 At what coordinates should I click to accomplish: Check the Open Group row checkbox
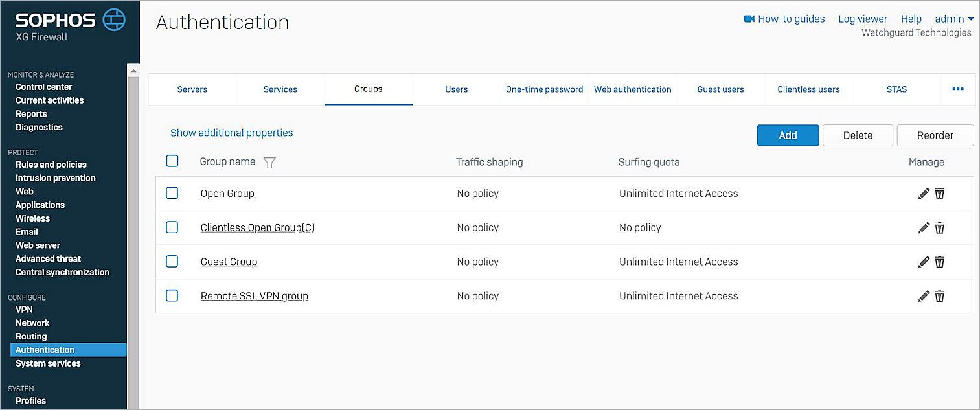172,193
